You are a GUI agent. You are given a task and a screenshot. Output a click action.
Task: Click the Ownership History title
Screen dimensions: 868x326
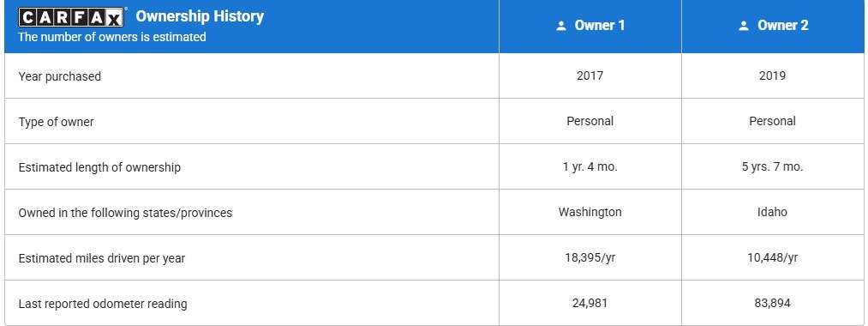(200, 16)
